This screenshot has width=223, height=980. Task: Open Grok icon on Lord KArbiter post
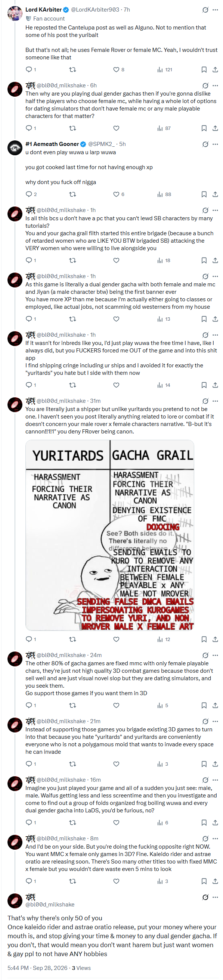click(205, 10)
